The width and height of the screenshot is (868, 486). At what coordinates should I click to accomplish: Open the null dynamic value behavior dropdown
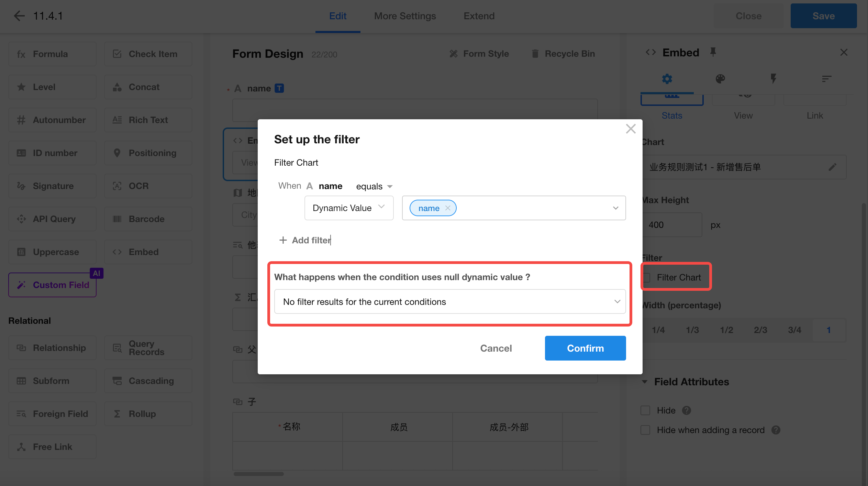450,301
